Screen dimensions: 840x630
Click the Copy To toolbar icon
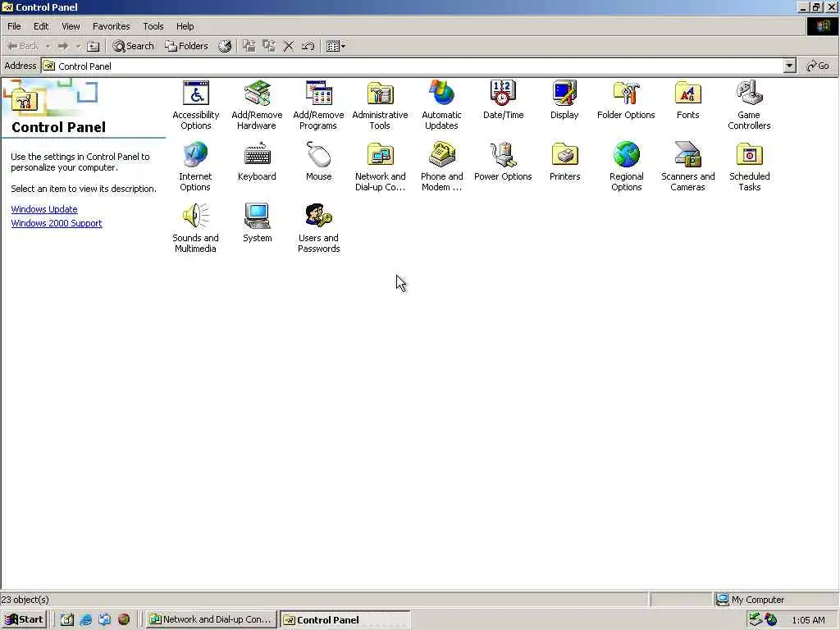click(269, 47)
